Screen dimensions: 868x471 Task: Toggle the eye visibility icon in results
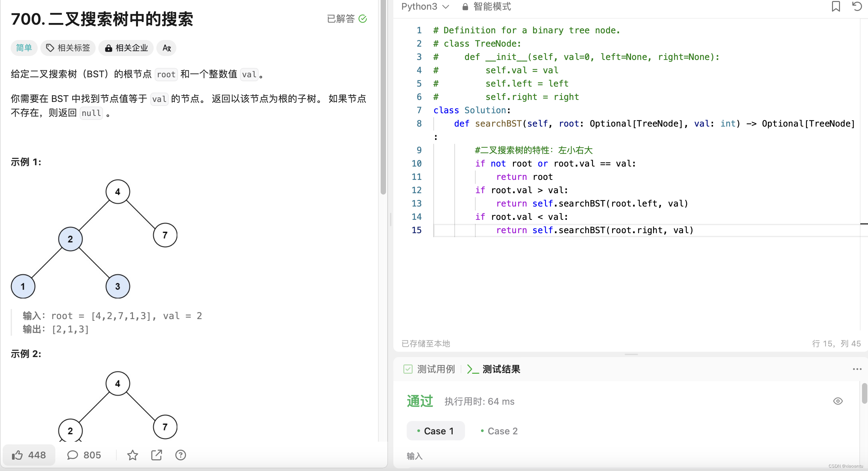coord(838,401)
